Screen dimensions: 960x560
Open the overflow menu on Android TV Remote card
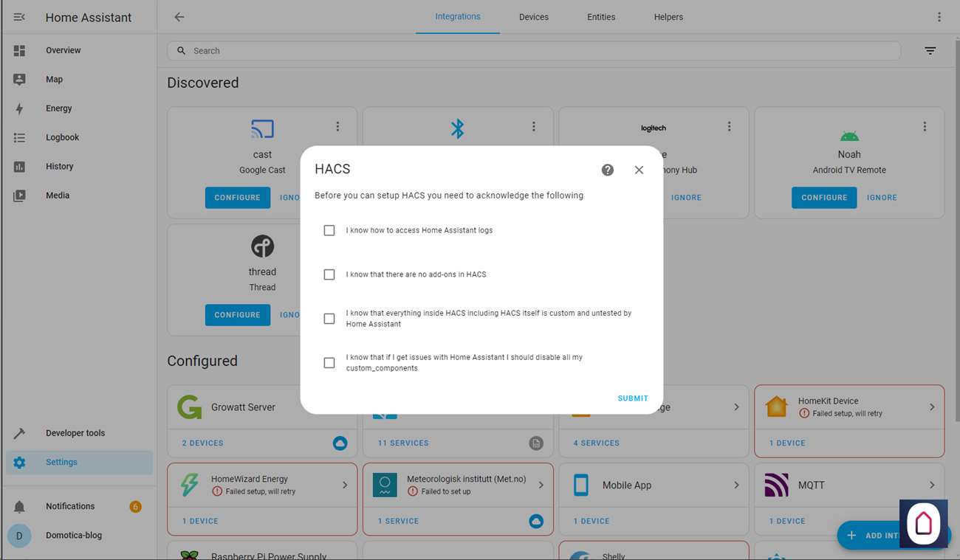point(925,127)
